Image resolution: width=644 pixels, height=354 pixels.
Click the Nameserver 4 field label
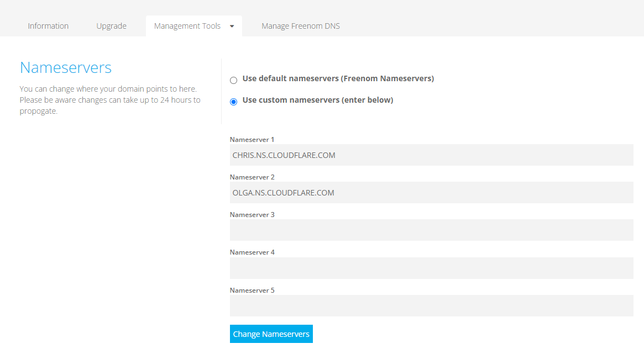[252, 252]
